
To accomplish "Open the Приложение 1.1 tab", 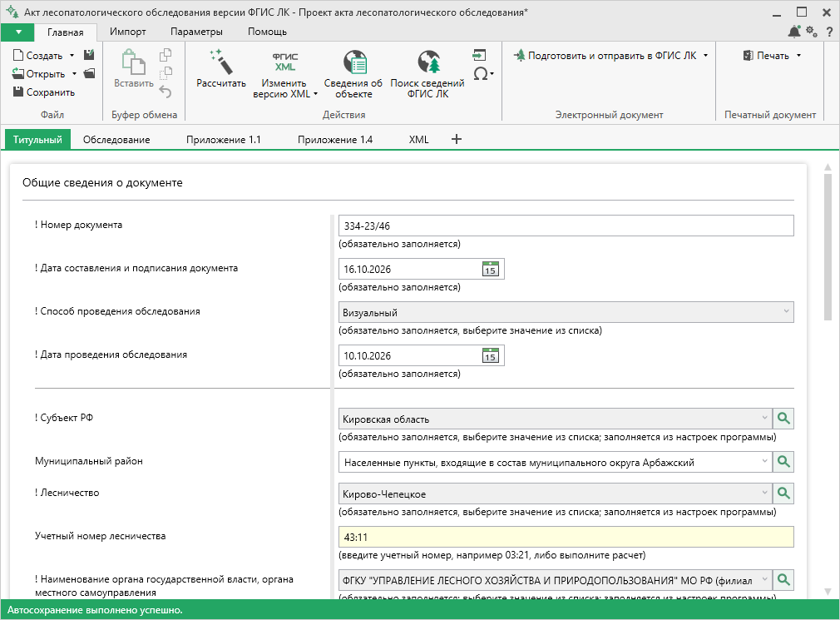I will pyautogui.click(x=224, y=140).
